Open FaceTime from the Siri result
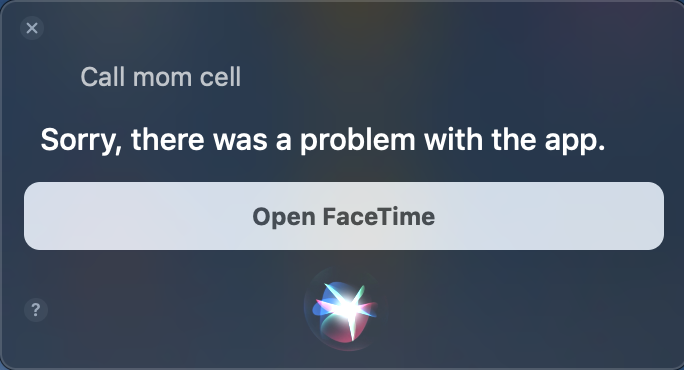 tap(344, 216)
